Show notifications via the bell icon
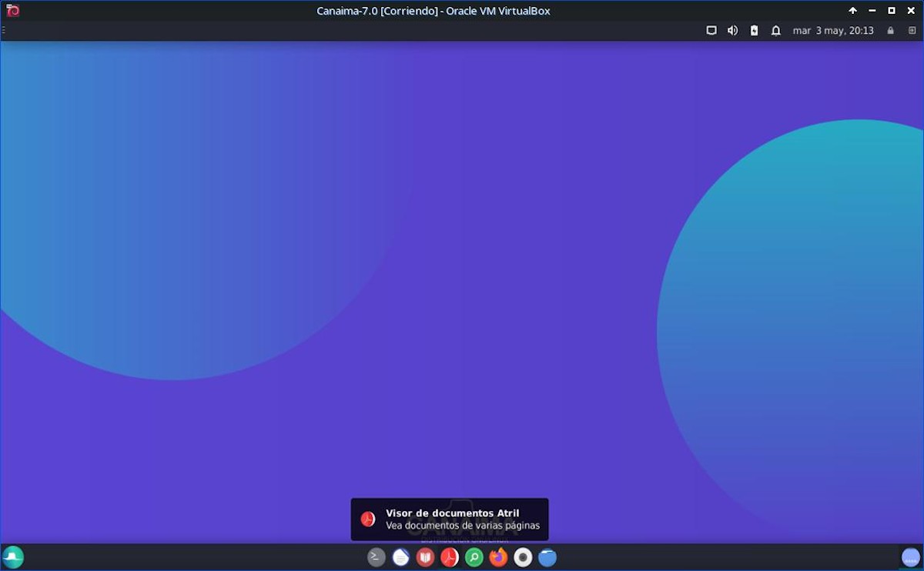The image size is (924, 571). pos(776,31)
